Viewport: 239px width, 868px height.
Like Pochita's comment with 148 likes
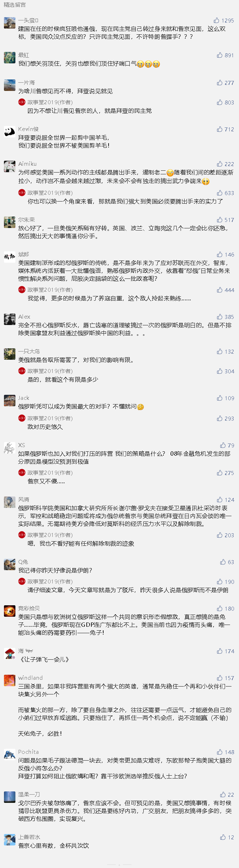pos(220,752)
